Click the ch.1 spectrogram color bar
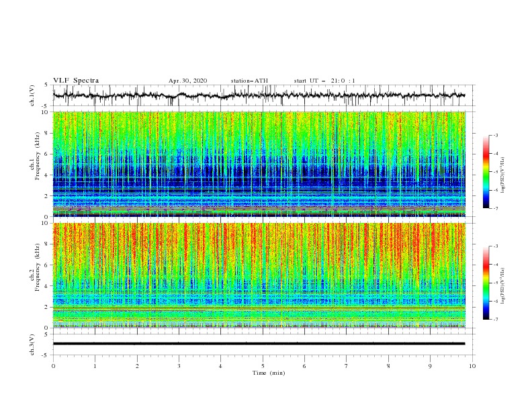 [x=486, y=172]
